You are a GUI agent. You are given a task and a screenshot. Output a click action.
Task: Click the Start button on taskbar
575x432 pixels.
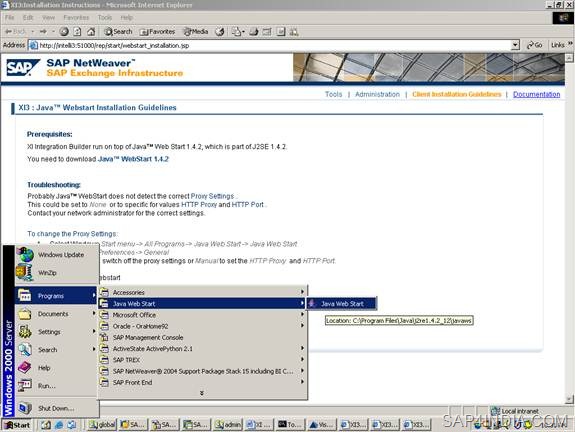tap(17, 425)
